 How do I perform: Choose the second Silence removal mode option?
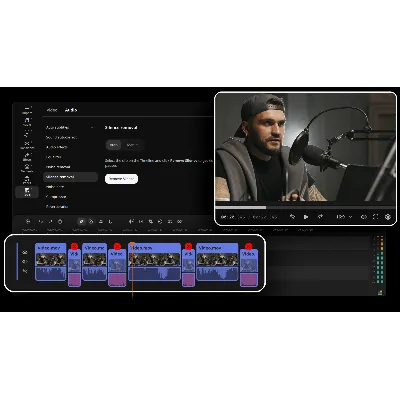click(132, 145)
